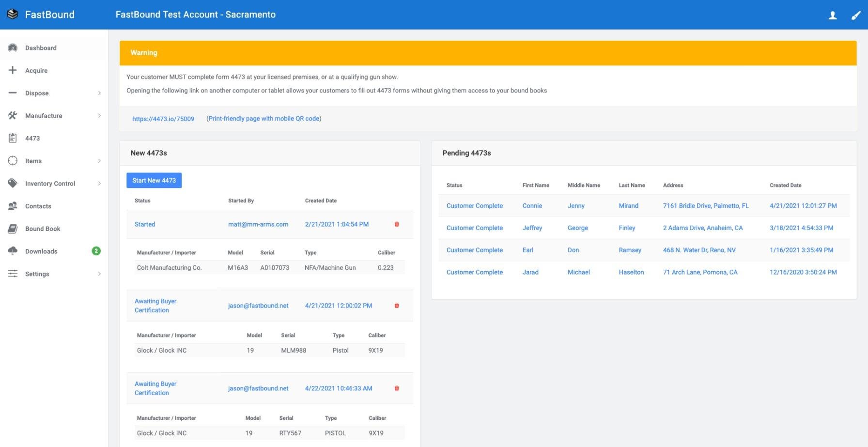Delete the 2/21/2021 Started 4473 via trash icon
Screen dimensions: 868x447
[397, 224]
